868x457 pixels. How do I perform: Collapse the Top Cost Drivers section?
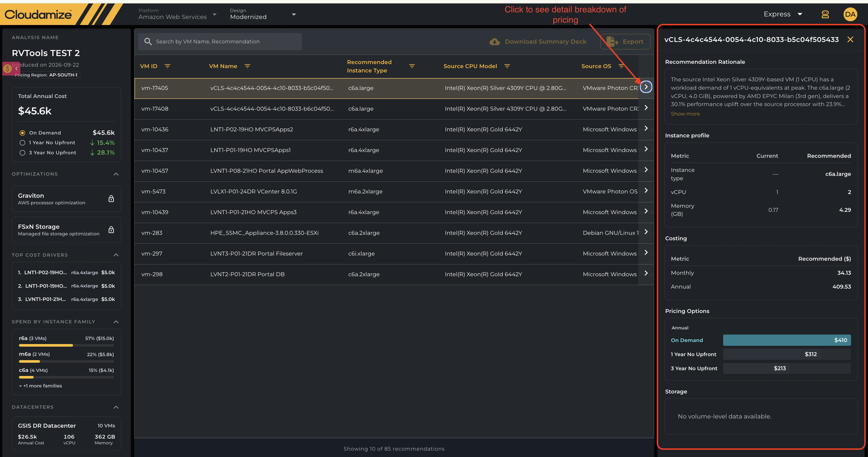pyautogui.click(x=116, y=255)
